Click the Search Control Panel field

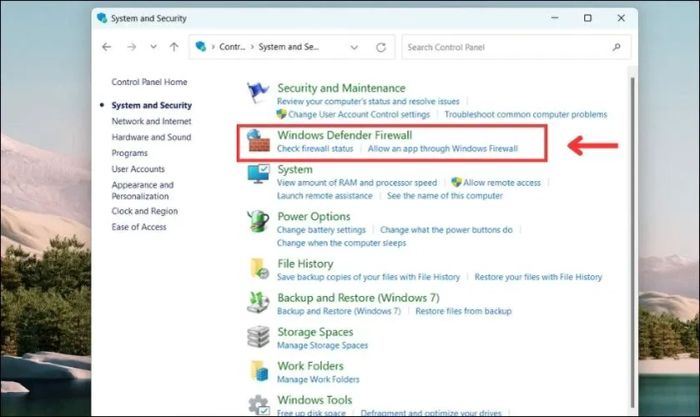[517, 47]
